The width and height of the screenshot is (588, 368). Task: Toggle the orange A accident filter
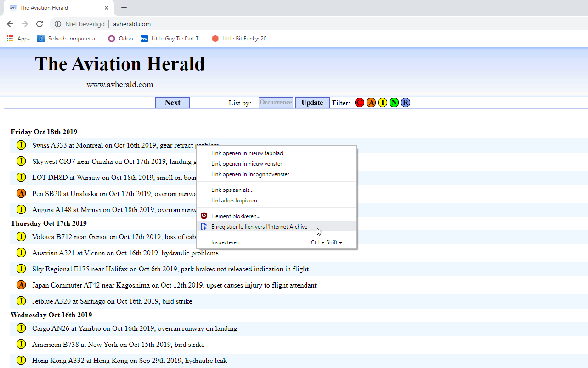(371, 103)
